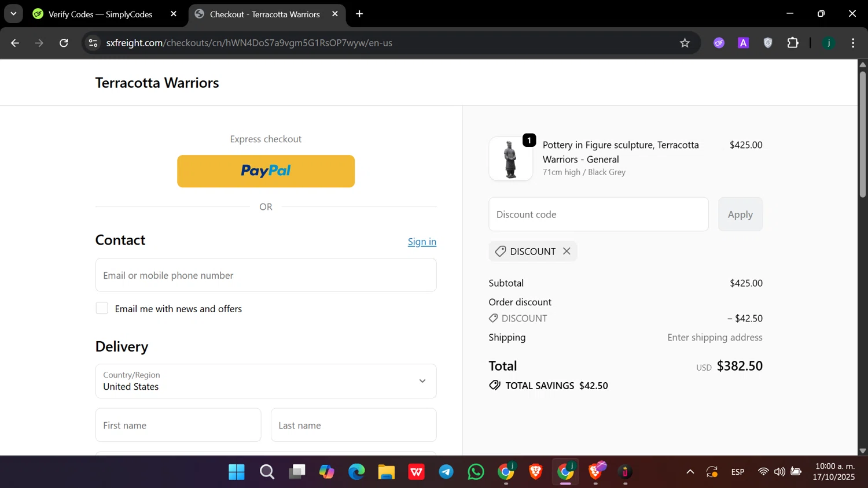Open the volume control in the tray
This screenshot has width=868, height=488.
click(x=779, y=472)
